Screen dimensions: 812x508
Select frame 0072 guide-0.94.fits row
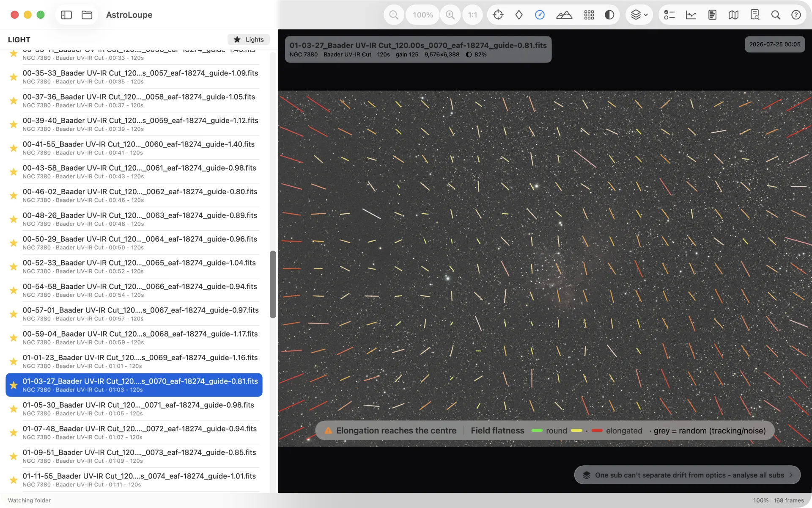point(134,432)
